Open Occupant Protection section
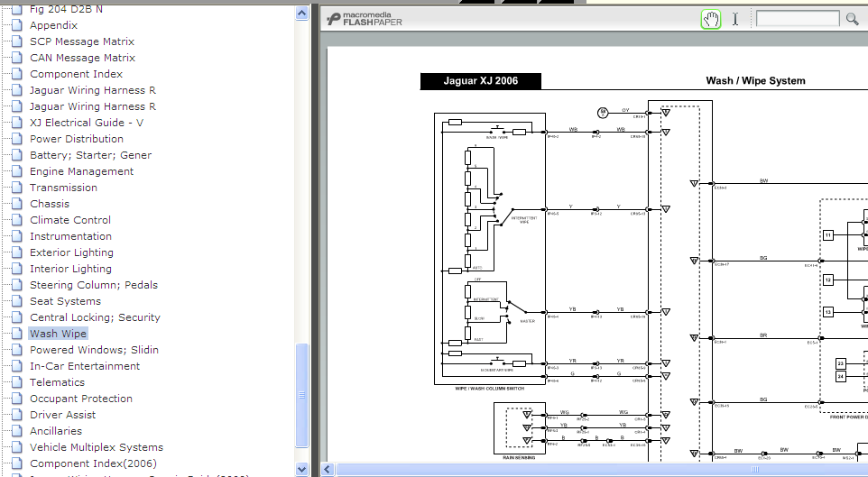868x477 pixels. pos(81,399)
